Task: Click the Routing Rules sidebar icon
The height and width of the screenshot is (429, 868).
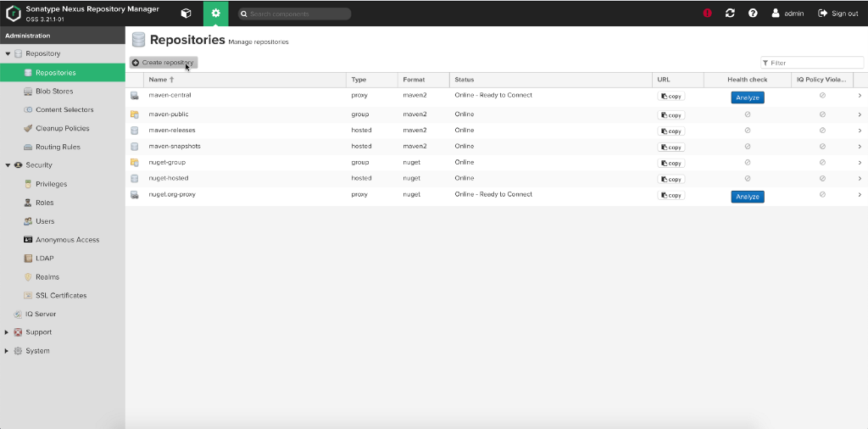Action: (28, 148)
